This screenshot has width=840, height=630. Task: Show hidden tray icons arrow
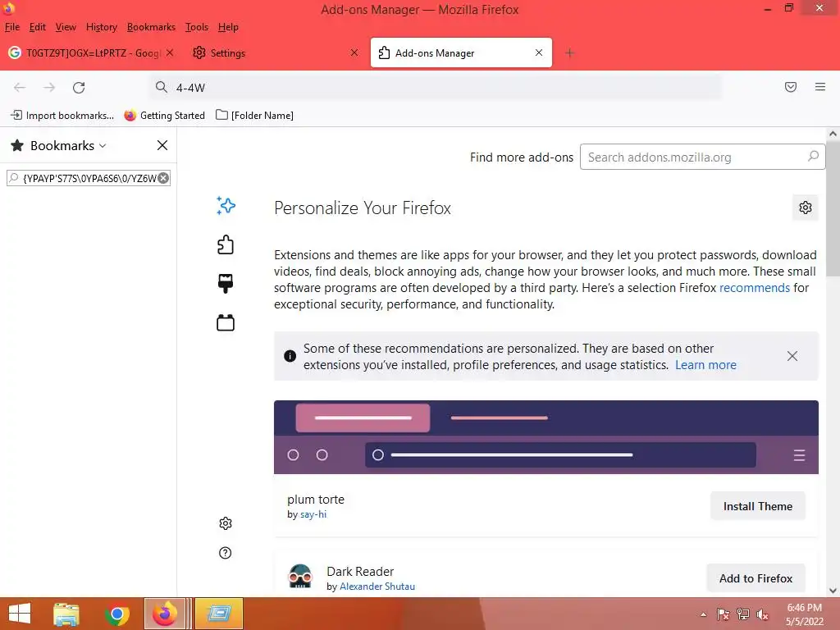(x=703, y=614)
